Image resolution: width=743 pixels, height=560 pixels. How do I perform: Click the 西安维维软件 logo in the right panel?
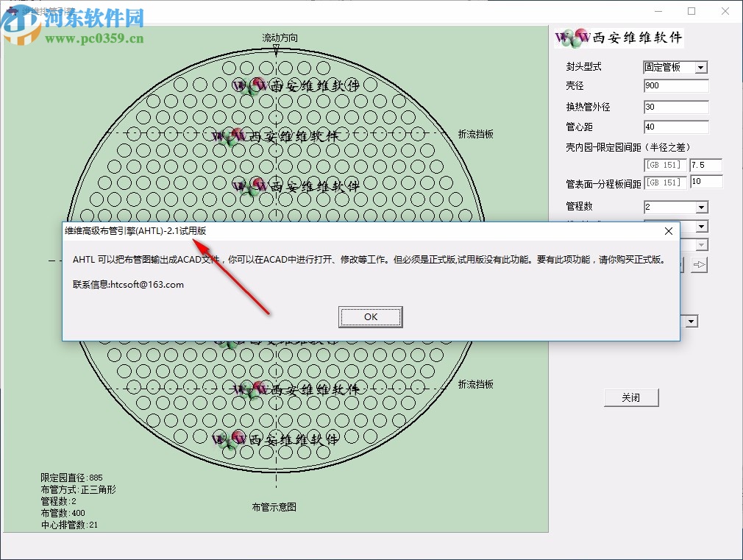[x=618, y=38]
